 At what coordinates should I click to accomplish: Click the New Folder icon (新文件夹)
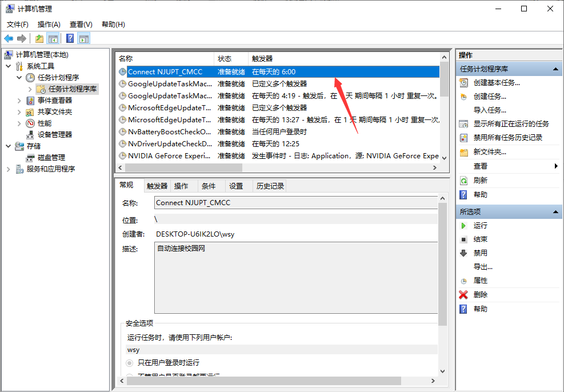coord(463,152)
